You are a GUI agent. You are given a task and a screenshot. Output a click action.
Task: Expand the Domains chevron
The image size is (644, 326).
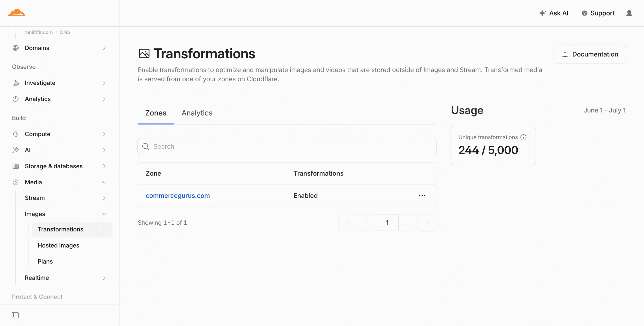(x=104, y=48)
